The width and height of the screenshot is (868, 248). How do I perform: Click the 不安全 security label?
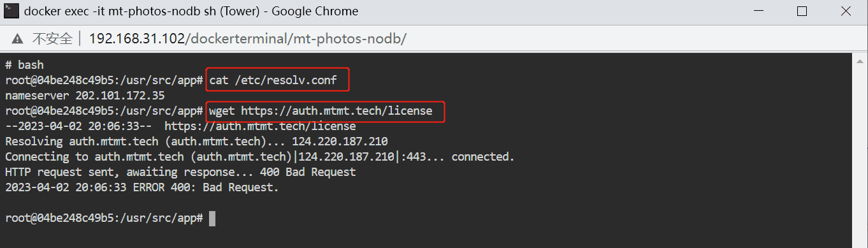(x=52, y=39)
